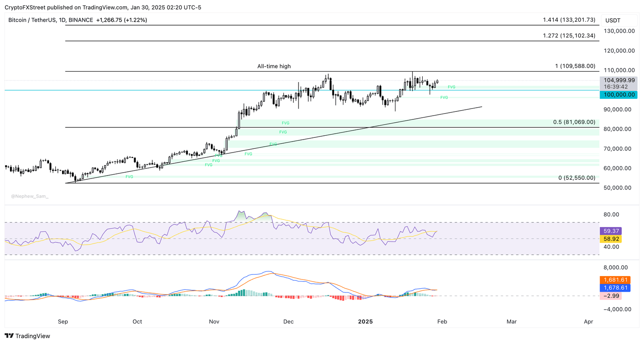Click the All-time high annotation label
This screenshot has width=644, height=344.
[x=274, y=66]
